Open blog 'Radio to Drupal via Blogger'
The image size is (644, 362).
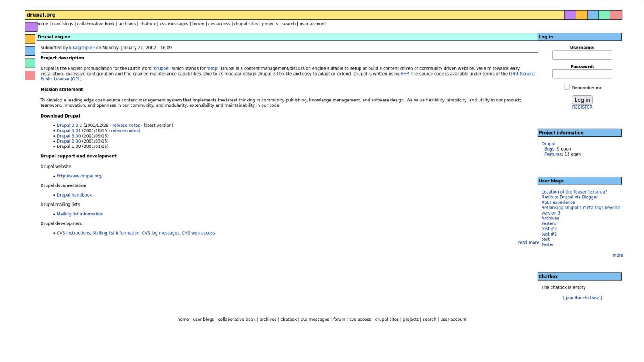(570, 197)
